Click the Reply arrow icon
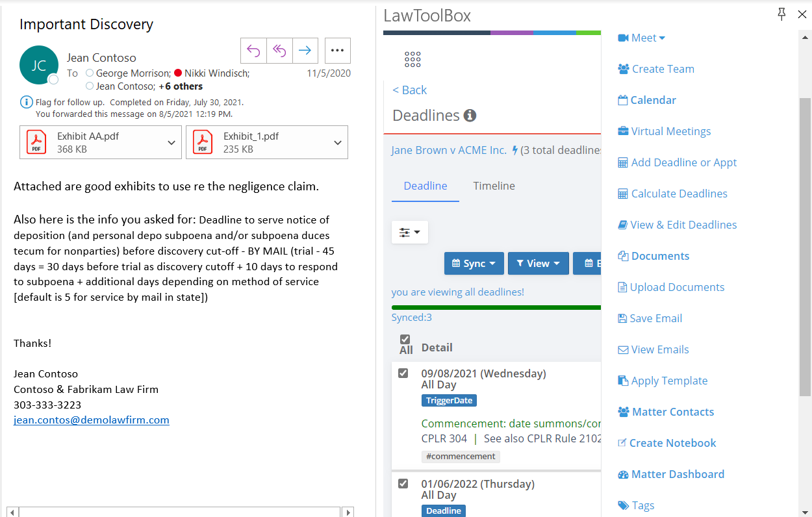Screen dimensions: 812x517 point(253,51)
